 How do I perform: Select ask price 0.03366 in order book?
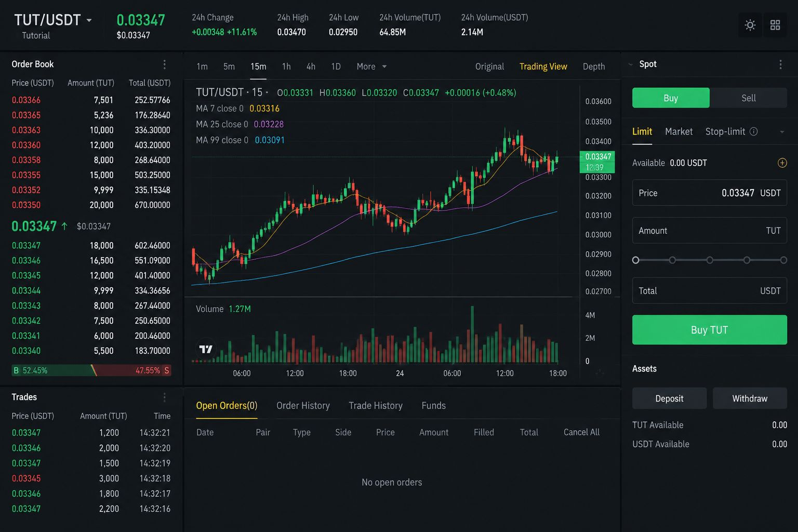tap(26, 100)
